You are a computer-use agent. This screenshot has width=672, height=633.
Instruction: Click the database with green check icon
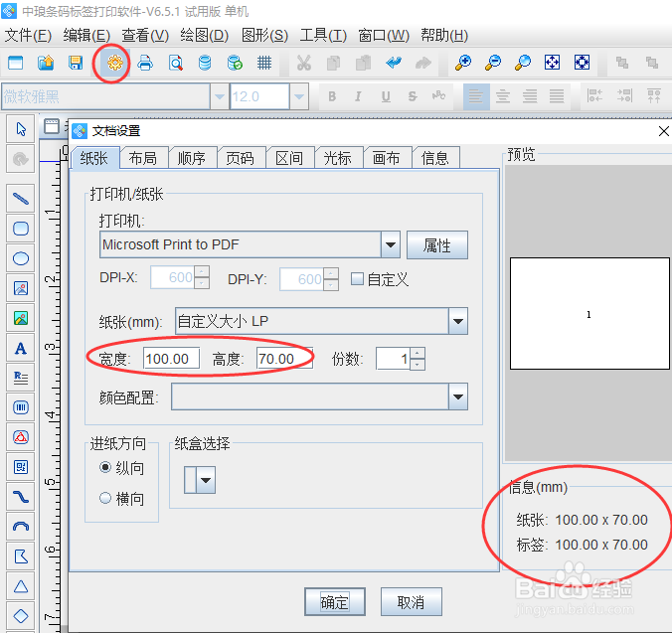pyautogui.click(x=235, y=63)
